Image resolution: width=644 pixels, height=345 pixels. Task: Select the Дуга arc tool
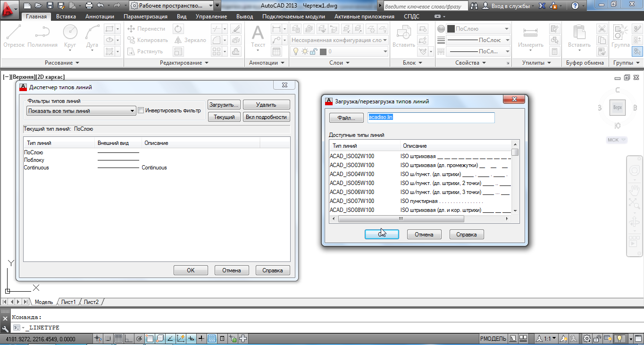[x=92, y=37]
